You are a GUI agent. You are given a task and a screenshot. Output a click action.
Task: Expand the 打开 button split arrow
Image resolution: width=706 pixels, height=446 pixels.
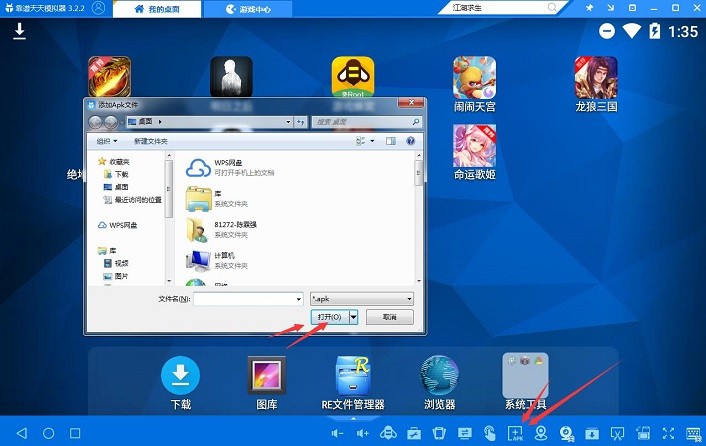point(354,317)
